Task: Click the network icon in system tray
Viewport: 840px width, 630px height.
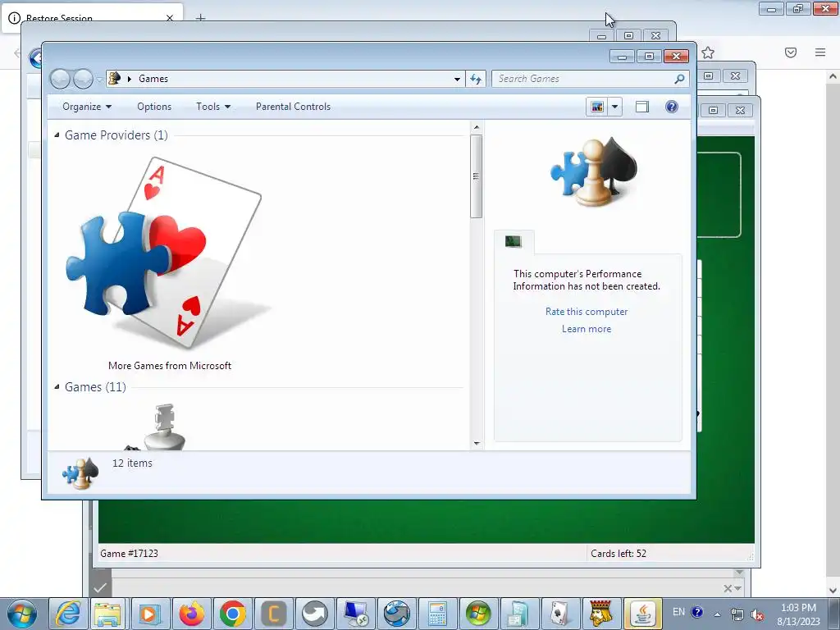Action: click(737, 614)
